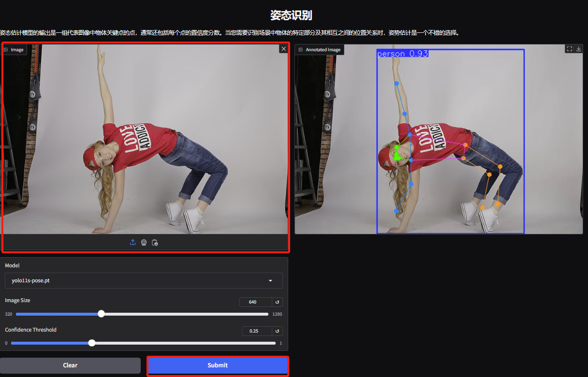Click the Confidence Threshold slider handle
The image size is (588, 377).
click(92, 343)
